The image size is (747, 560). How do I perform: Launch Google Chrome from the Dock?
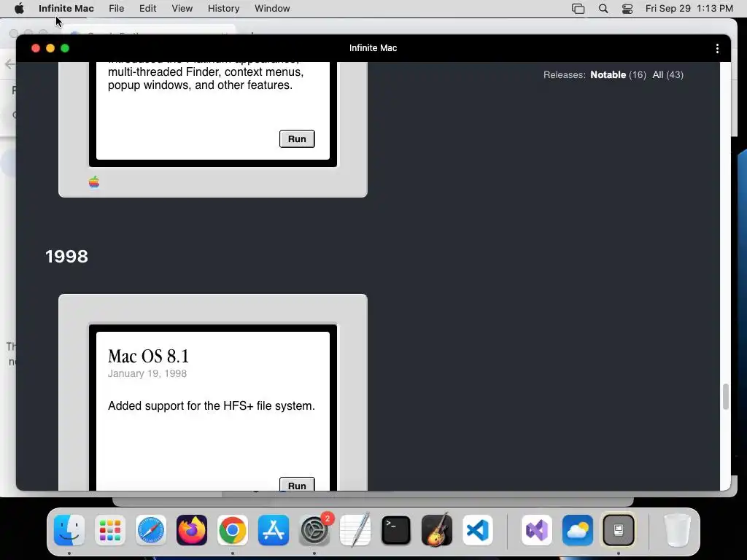point(233,530)
